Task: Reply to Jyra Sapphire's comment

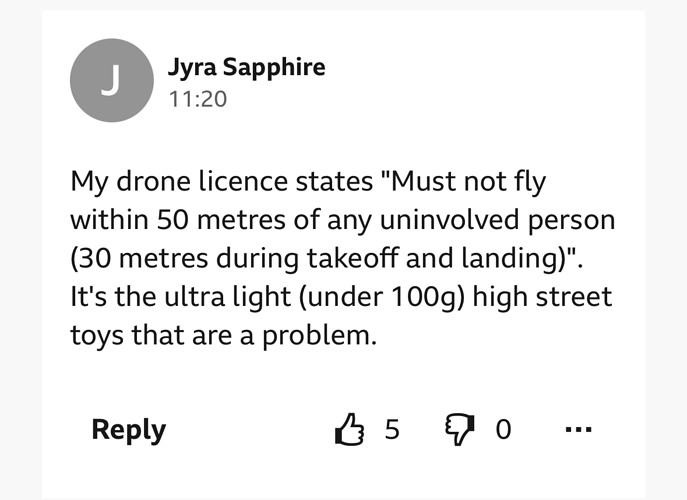Action: click(129, 430)
